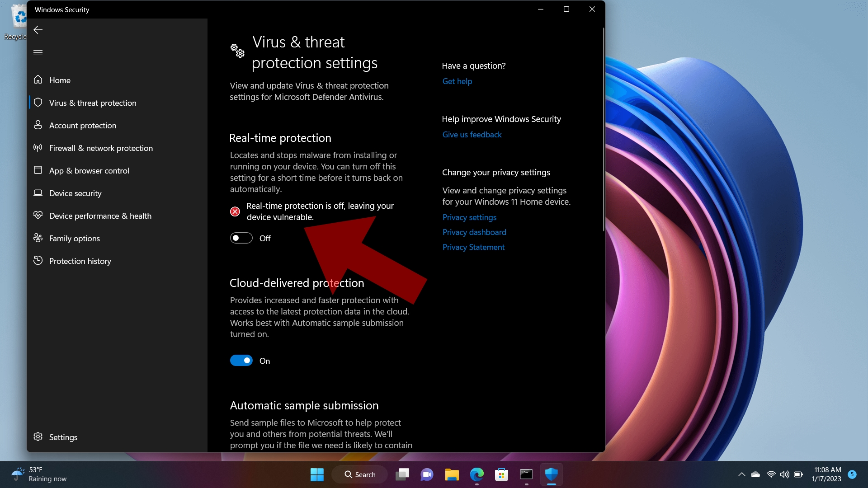Expand Privacy dashboard section
The image size is (868, 488).
(x=473, y=232)
